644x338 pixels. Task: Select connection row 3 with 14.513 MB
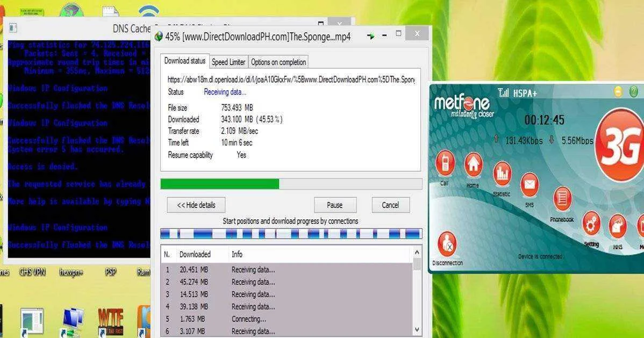pos(287,294)
